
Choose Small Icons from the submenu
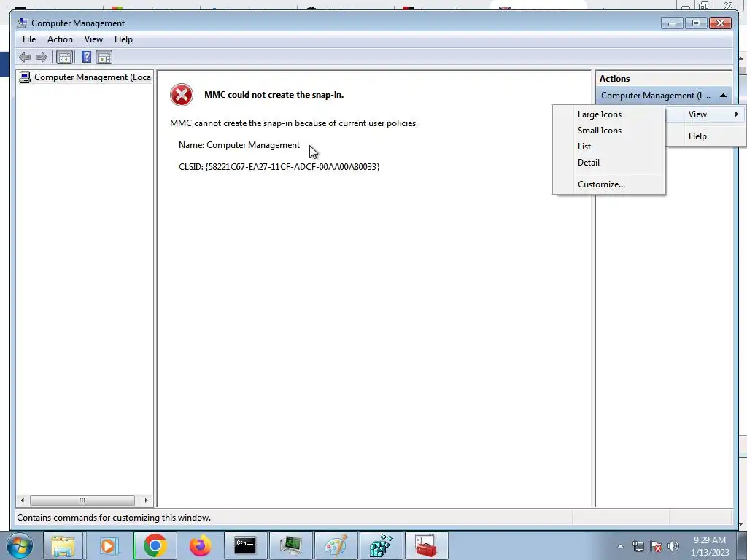point(609,131)
